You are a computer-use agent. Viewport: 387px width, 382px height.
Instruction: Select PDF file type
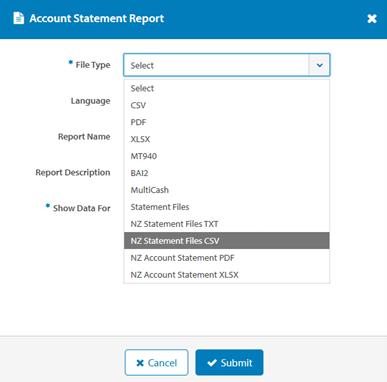(x=226, y=122)
